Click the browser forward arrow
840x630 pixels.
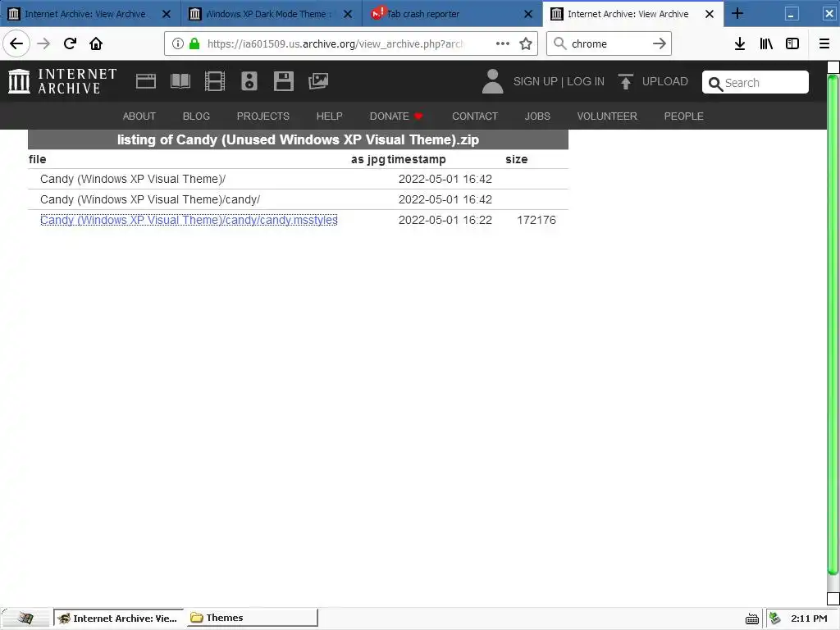point(43,43)
